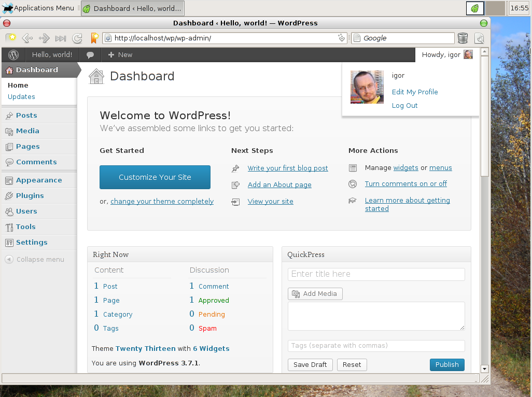Open the New content menu
This screenshot has width=532, height=397.
120,54
